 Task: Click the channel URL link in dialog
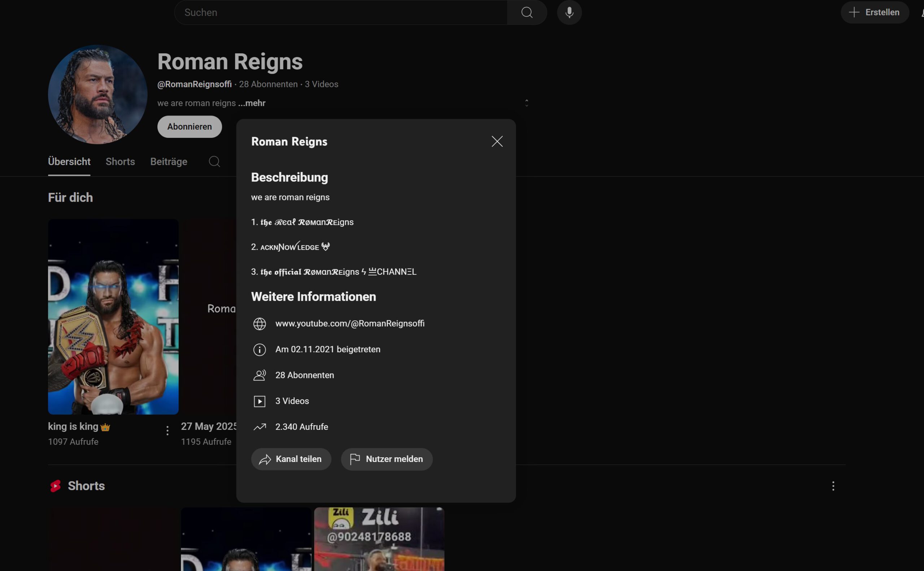[x=350, y=324]
